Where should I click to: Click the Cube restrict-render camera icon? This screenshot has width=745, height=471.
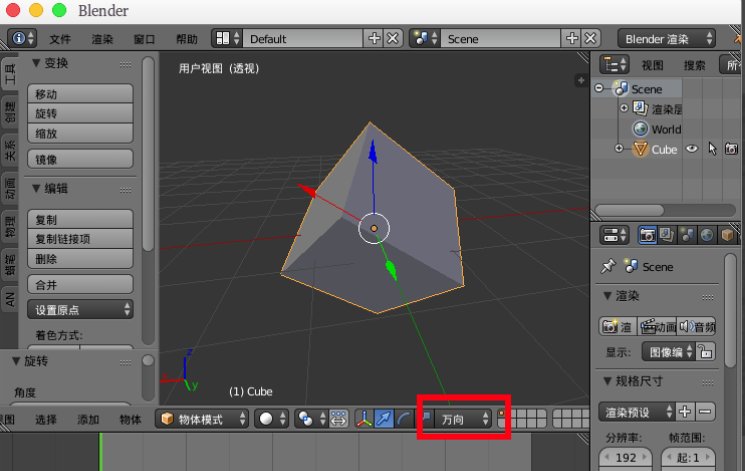[x=731, y=149]
